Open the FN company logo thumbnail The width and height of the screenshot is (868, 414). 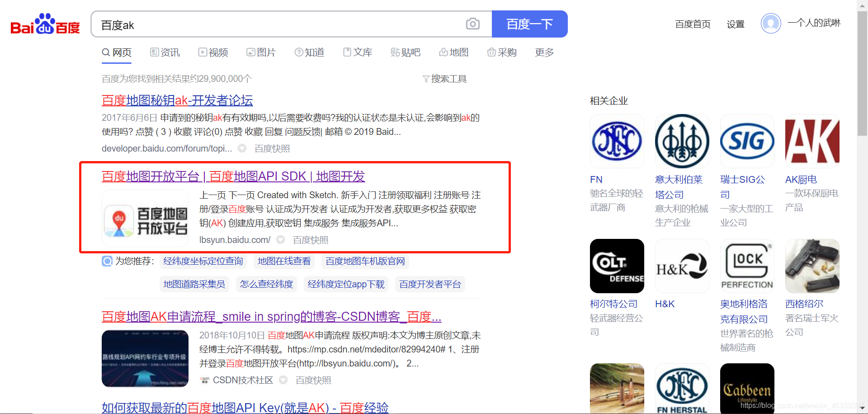(617, 141)
